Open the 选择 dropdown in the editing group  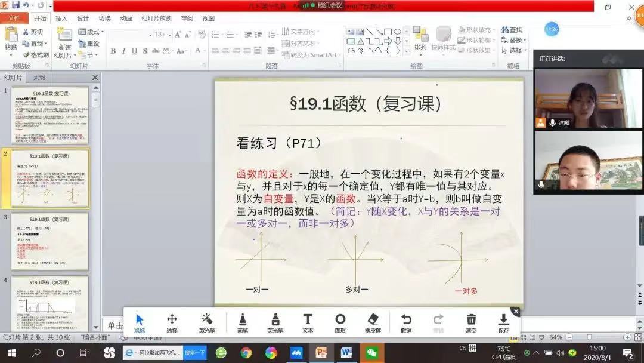point(515,51)
